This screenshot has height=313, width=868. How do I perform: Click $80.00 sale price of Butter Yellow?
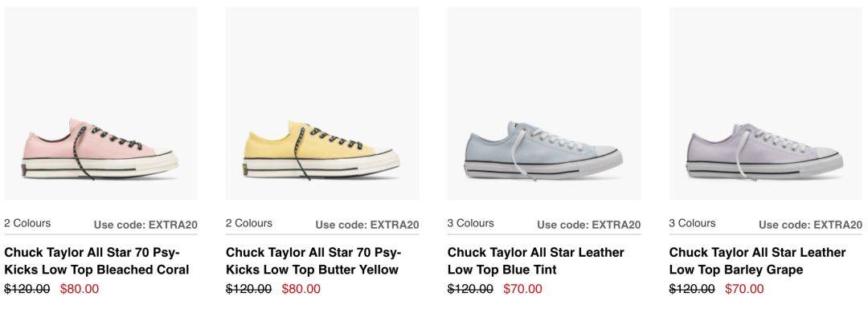(301, 289)
